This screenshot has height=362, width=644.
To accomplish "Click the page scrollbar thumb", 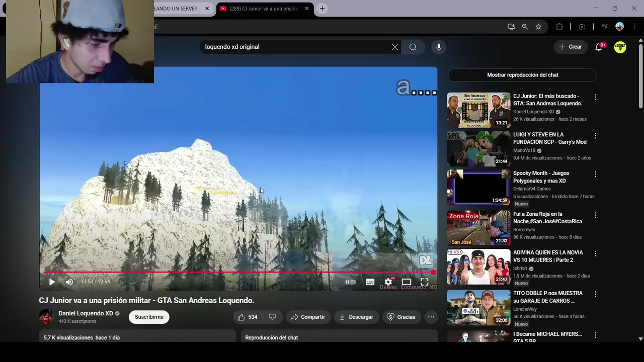I will click(640, 75).
